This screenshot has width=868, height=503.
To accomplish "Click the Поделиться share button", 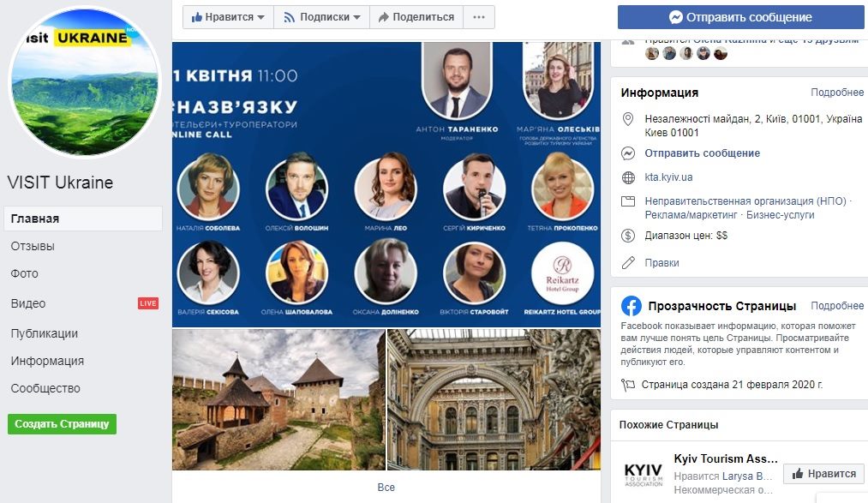I will [416, 17].
